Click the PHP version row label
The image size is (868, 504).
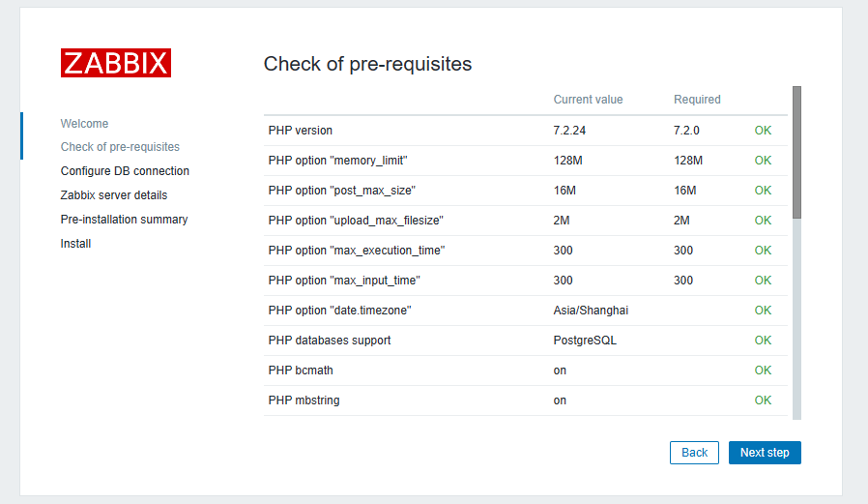click(301, 131)
